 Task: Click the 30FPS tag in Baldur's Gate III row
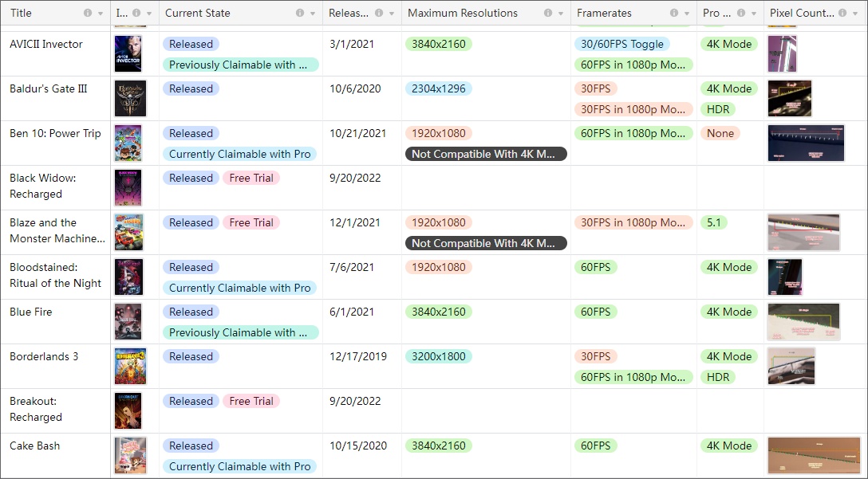pos(596,88)
